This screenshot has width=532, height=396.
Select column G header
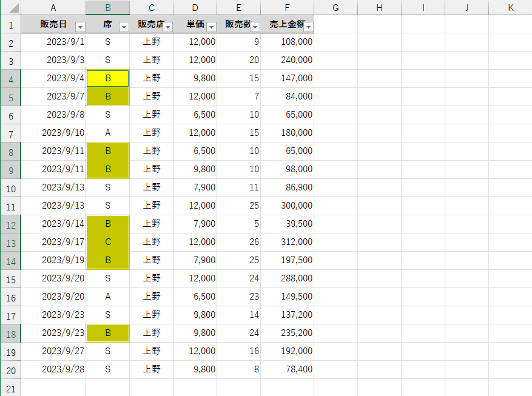click(x=335, y=7)
